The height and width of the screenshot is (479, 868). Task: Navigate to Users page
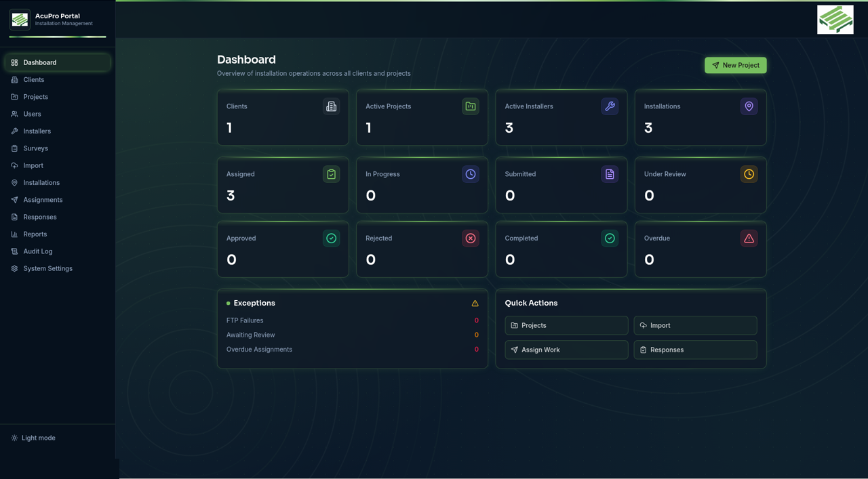[x=58, y=114]
